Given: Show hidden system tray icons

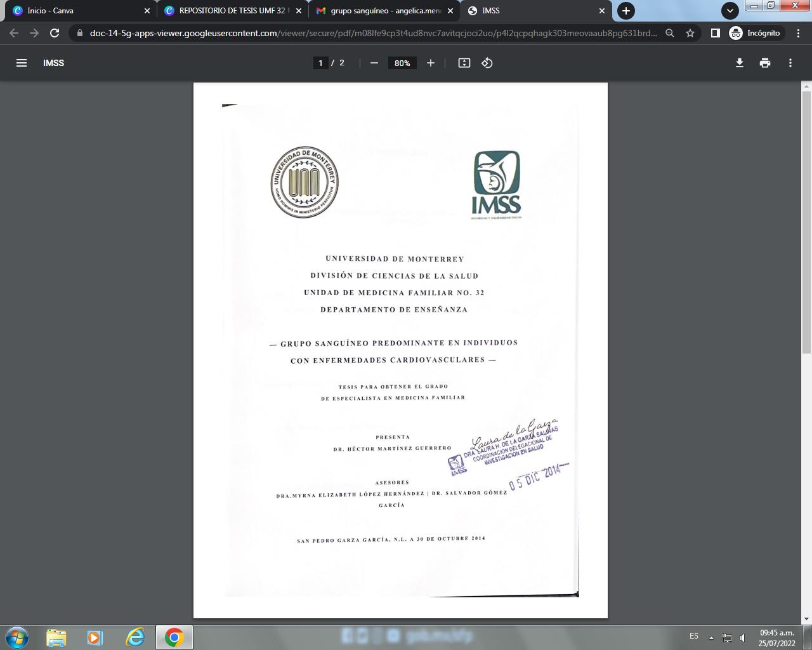Looking at the screenshot, I should (x=711, y=638).
